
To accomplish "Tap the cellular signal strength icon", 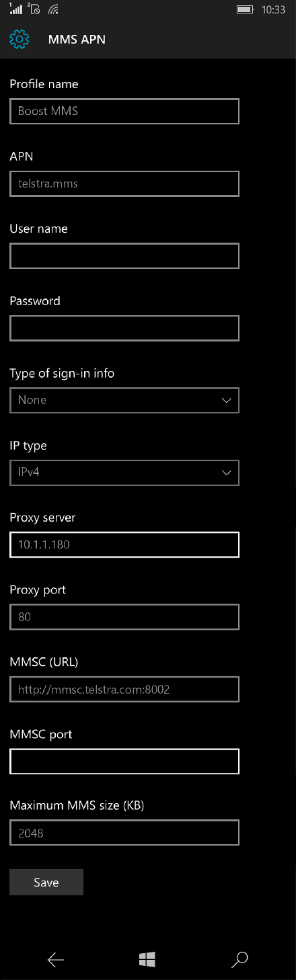I will point(15,9).
